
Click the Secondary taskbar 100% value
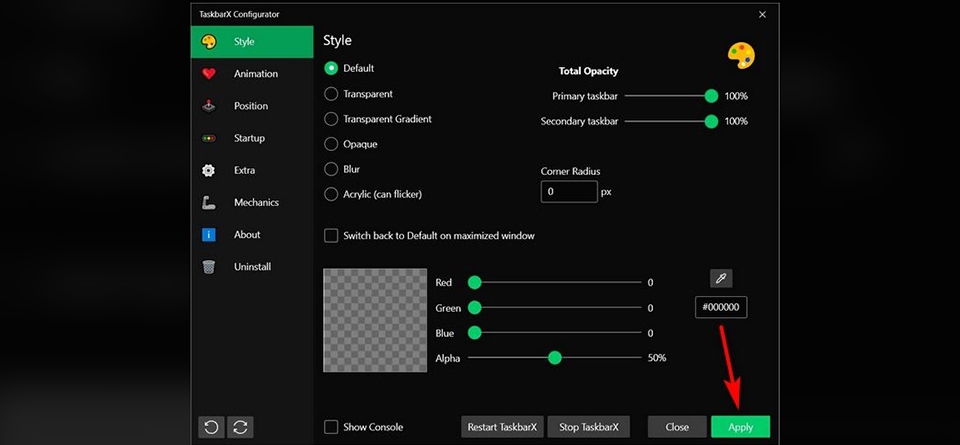736,121
